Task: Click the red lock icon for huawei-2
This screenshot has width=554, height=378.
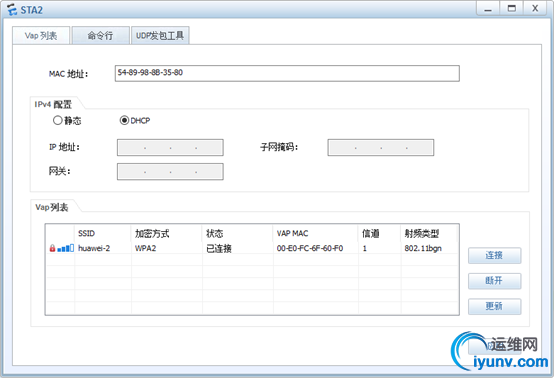Action: click(52, 248)
